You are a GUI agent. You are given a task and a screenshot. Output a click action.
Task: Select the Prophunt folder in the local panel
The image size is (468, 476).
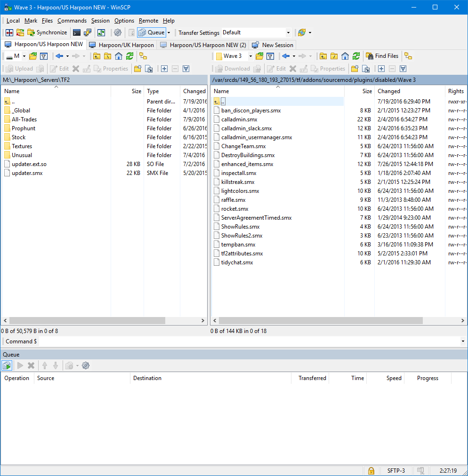coord(24,128)
